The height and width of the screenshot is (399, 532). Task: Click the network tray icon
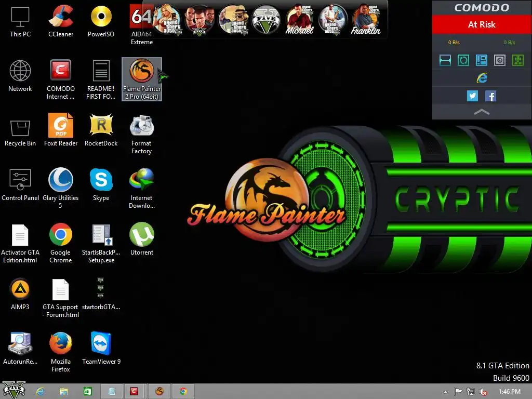(x=471, y=392)
